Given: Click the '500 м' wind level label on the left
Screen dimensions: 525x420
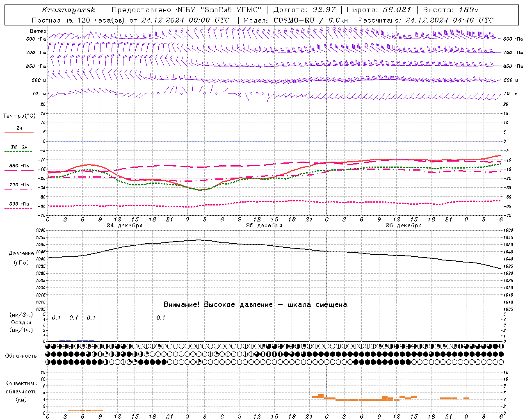Looking at the screenshot, I should tap(39, 80).
